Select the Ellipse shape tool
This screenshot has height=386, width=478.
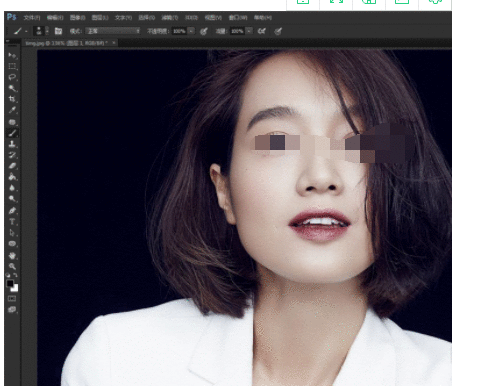pyautogui.click(x=12, y=244)
